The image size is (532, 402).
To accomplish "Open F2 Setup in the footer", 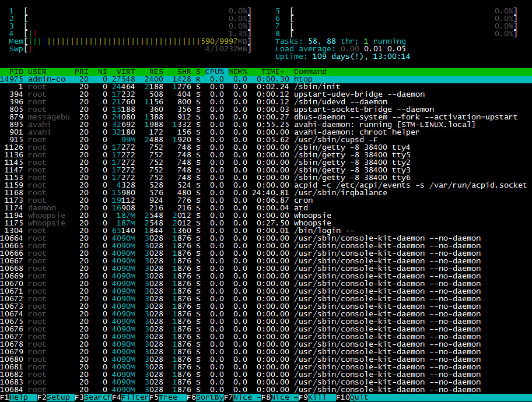I will (55, 397).
